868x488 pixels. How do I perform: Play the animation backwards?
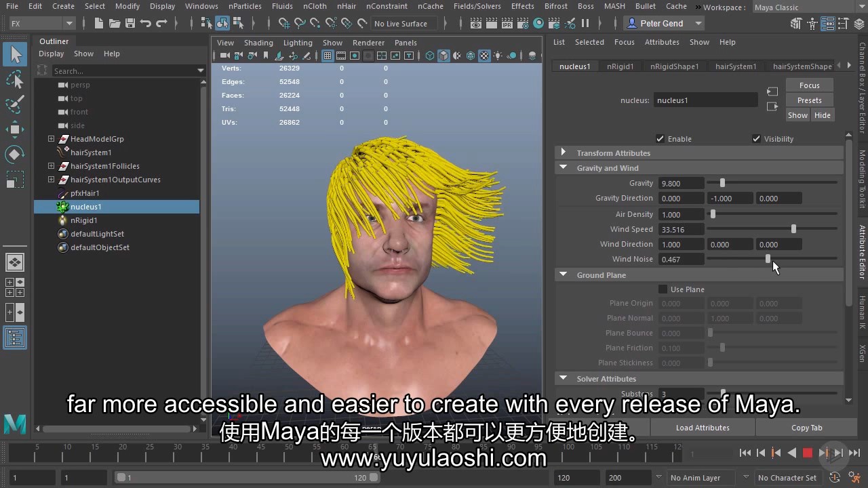792,453
